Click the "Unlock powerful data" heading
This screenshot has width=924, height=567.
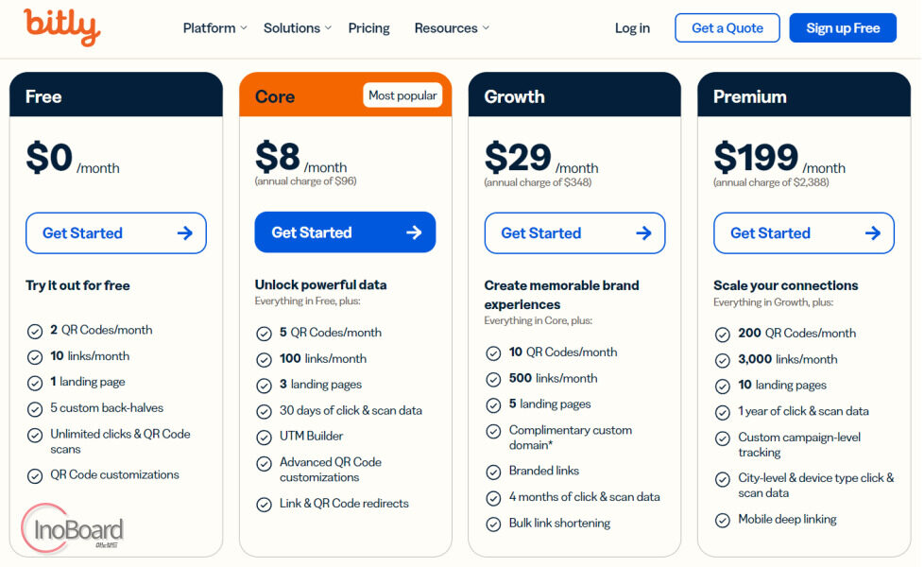click(320, 284)
